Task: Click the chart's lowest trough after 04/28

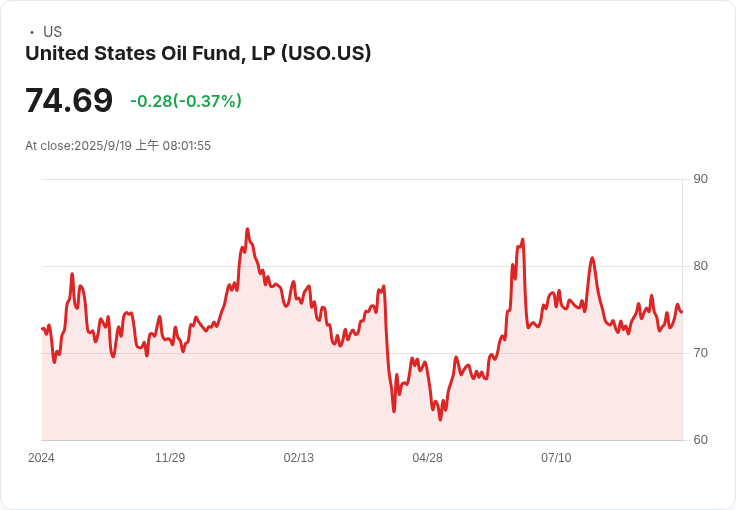Action: pyautogui.click(x=440, y=419)
